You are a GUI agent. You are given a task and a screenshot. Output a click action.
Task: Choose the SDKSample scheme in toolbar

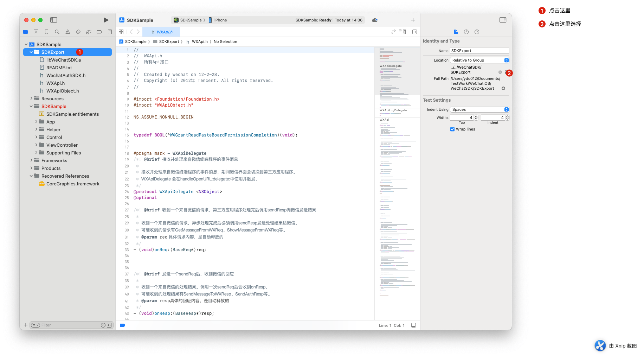click(188, 20)
